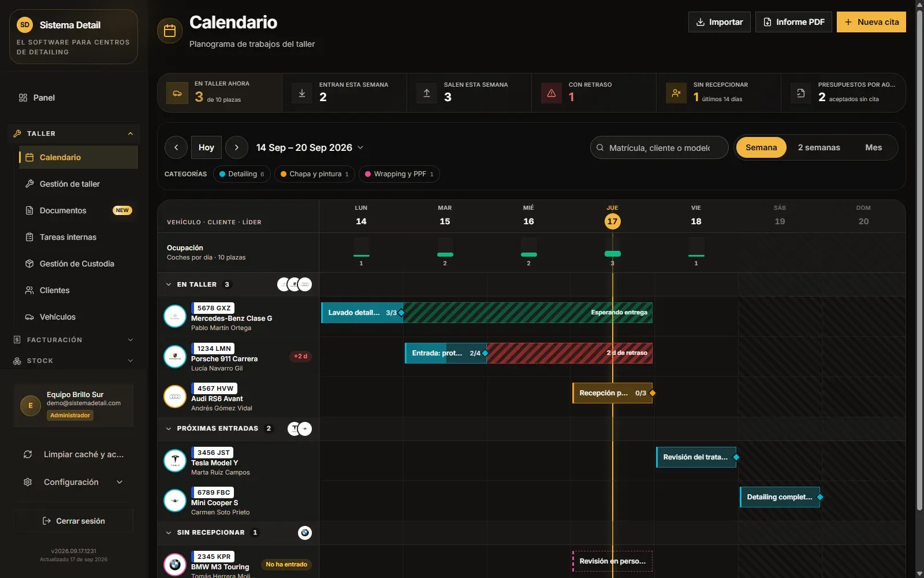Toggle the Wrapping y PPF category filter
924x578 pixels.
tap(399, 174)
